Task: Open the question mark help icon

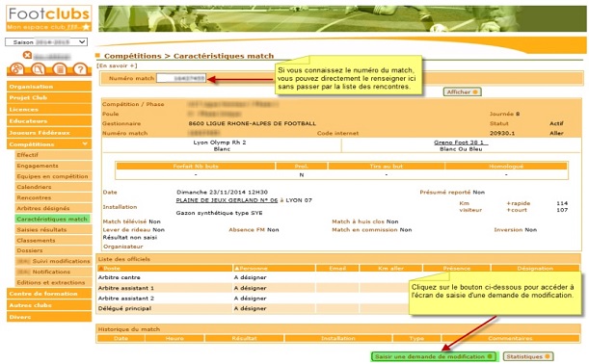Action: [80, 69]
